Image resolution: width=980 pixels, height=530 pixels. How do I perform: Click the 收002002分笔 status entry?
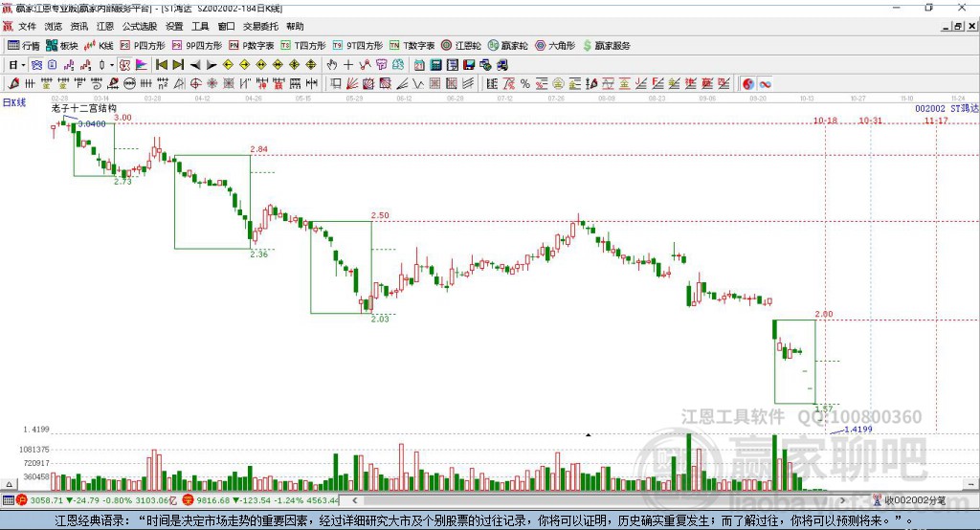[909, 500]
